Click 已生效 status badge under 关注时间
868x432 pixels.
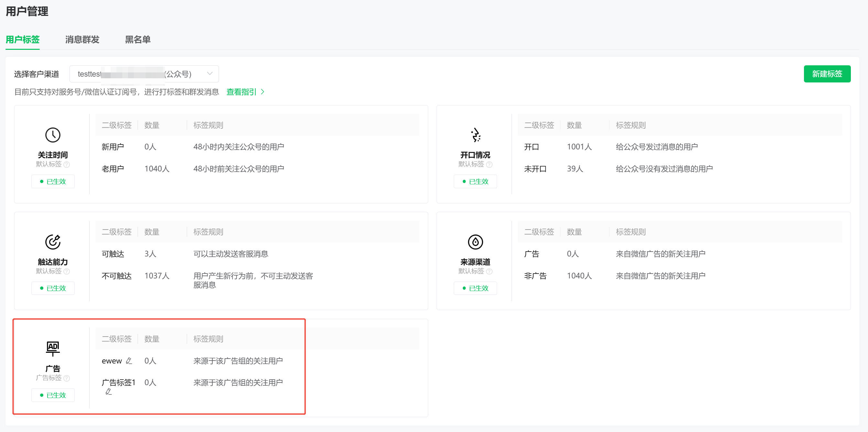[x=53, y=181]
